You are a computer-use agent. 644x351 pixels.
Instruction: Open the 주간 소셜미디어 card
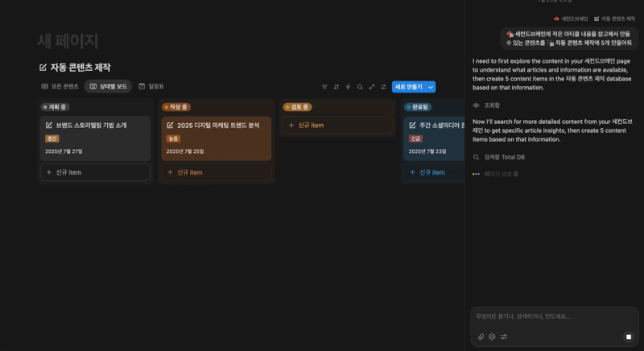coord(434,138)
